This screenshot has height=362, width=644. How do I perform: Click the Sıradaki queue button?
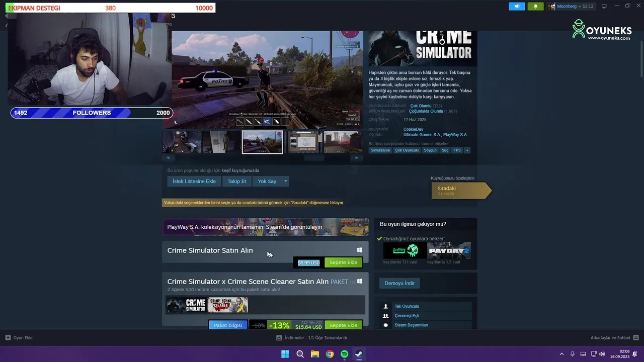[x=461, y=191]
